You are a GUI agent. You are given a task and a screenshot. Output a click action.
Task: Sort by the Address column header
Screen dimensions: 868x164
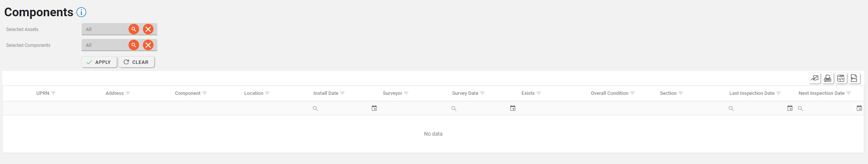pos(115,93)
